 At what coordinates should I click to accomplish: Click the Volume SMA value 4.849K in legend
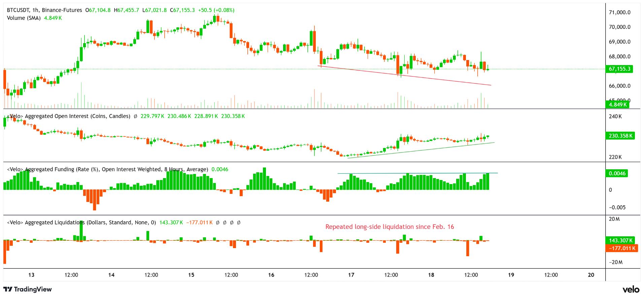coord(53,18)
